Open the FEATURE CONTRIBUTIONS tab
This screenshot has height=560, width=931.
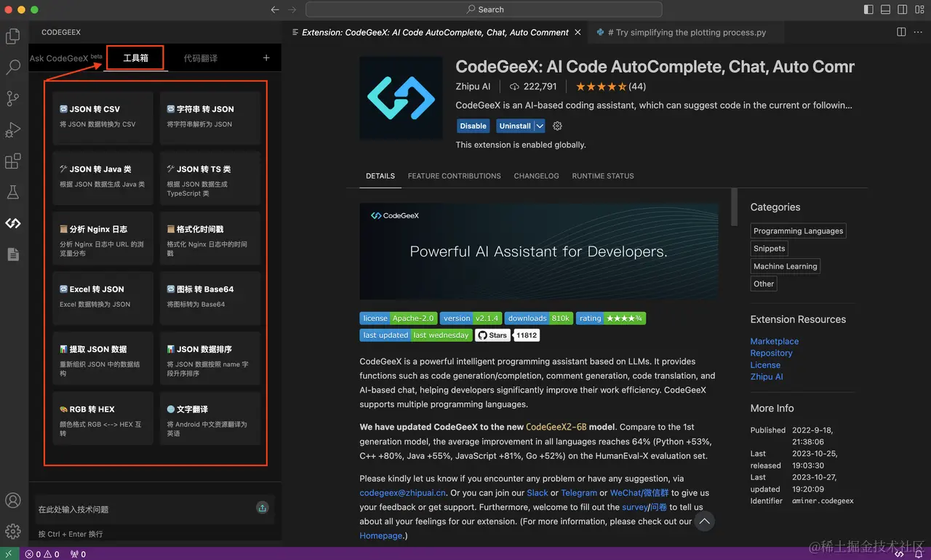[454, 176]
